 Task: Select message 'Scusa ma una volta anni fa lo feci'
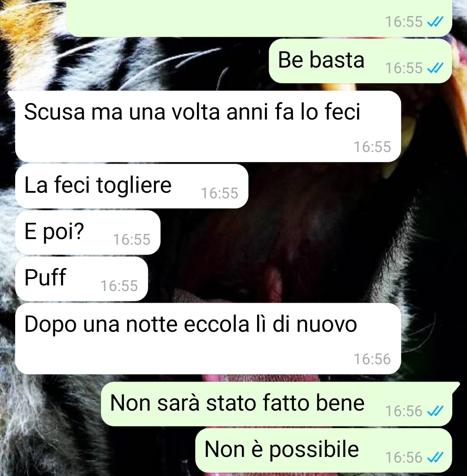(x=208, y=126)
